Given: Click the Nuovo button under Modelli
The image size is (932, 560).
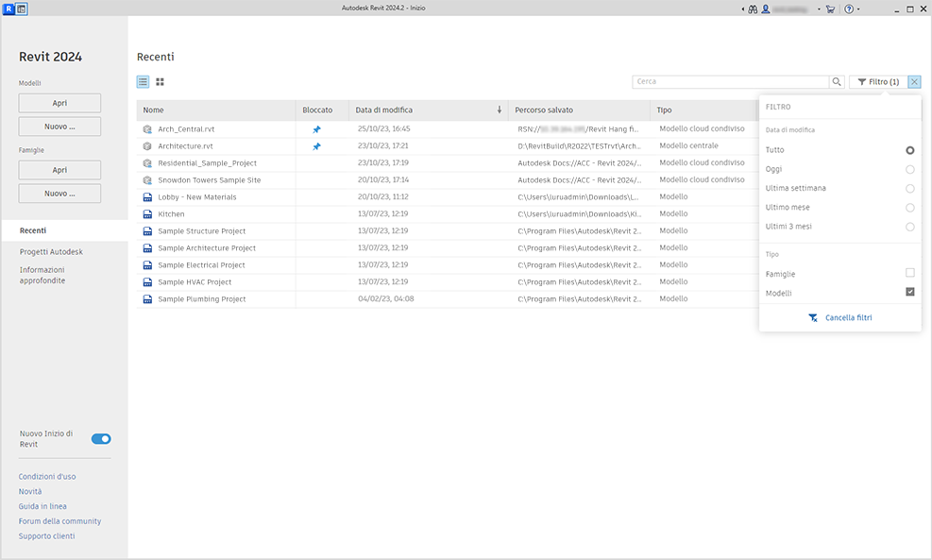Looking at the screenshot, I should click(59, 127).
